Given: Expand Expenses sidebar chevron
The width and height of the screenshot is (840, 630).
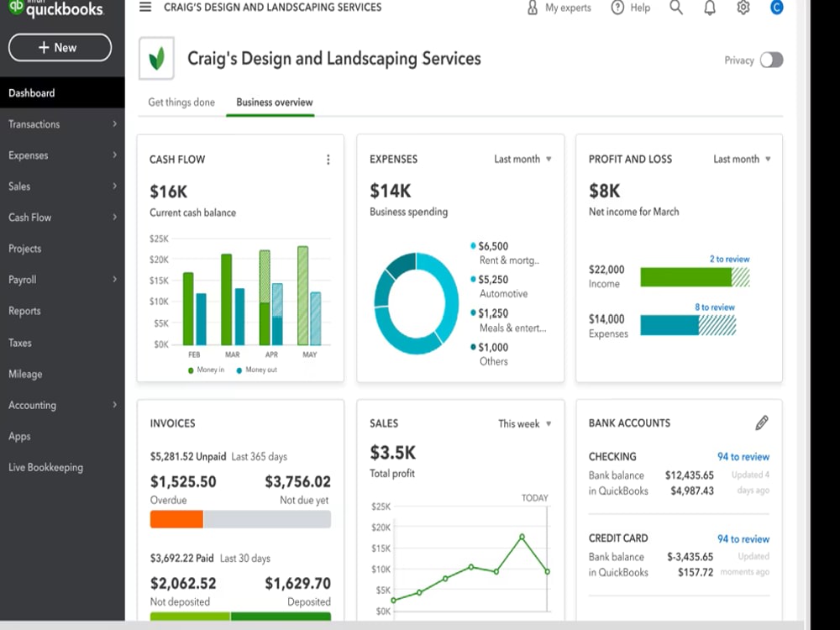Looking at the screenshot, I should [x=114, y=155].
